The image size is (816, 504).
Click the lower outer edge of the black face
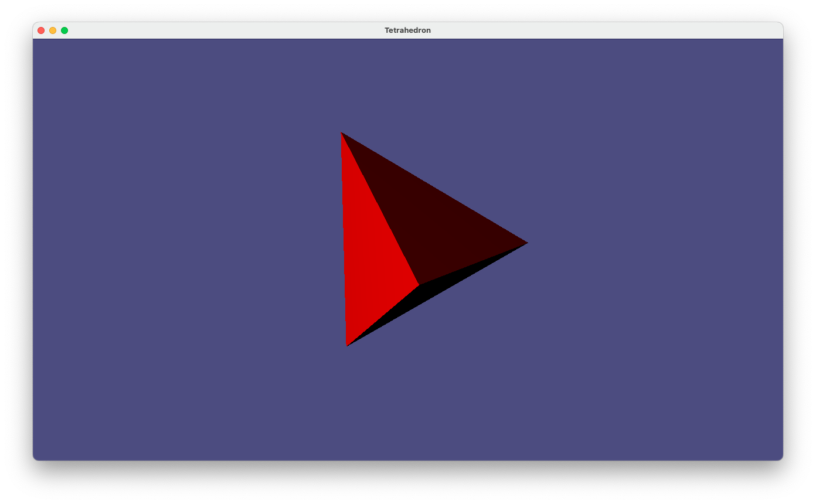click(x=437, y=294)
